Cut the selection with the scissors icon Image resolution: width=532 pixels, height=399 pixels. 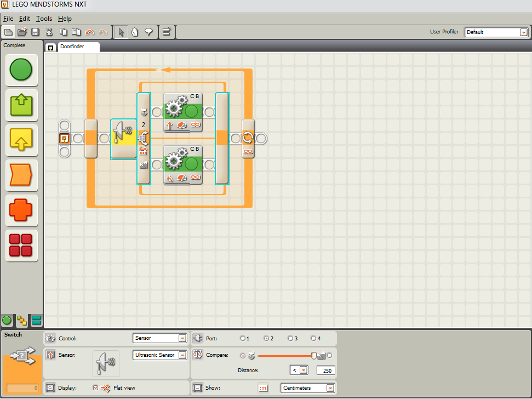point(49,32)
